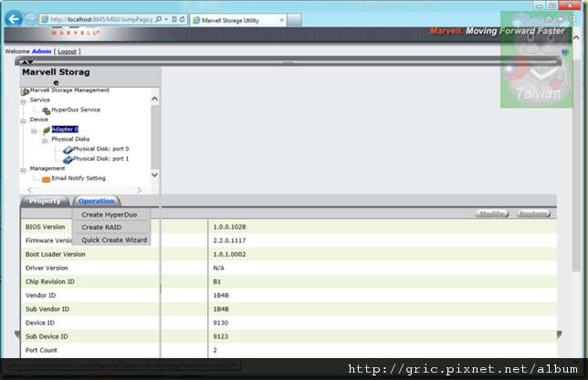This screenshot has height=380, width=588.
Task: Click the disk icon for port 0
Action: pyautogui.click(x=68, y=150)
